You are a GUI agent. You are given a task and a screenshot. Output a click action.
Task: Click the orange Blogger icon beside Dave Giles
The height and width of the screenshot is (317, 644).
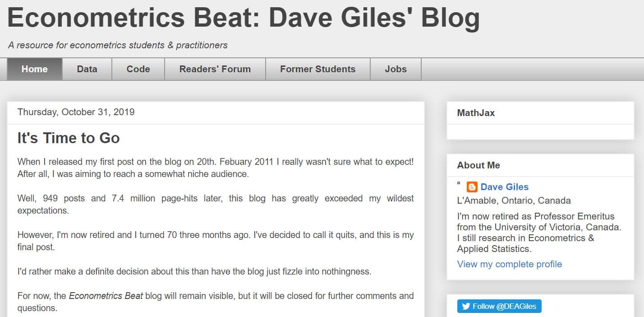coord(472,187)
